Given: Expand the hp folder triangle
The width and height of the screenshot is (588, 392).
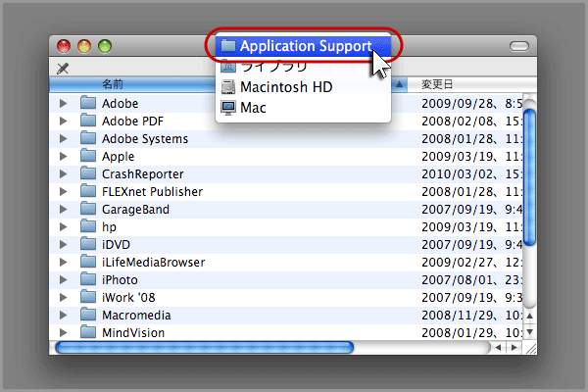Looking at the screenshot, I should pos(63,226).
